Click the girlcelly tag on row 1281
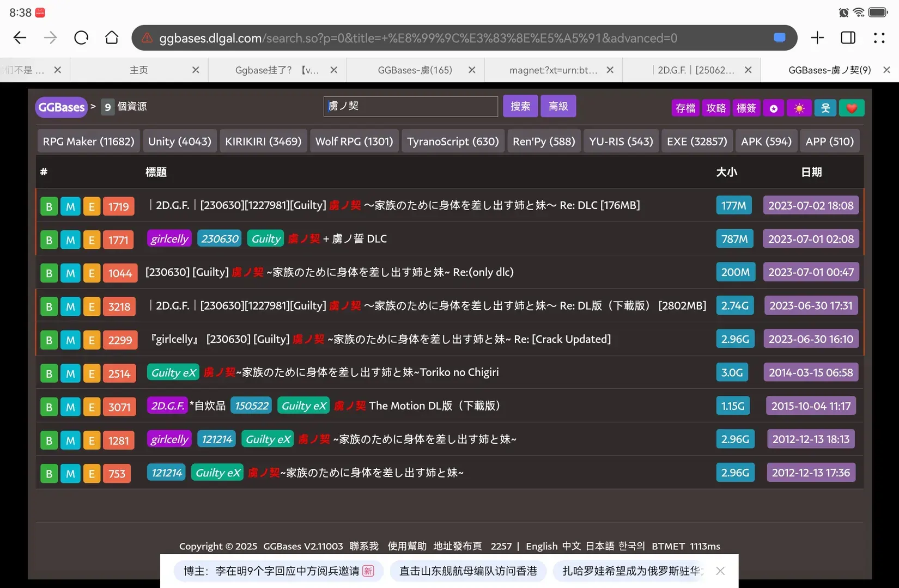 169,439
